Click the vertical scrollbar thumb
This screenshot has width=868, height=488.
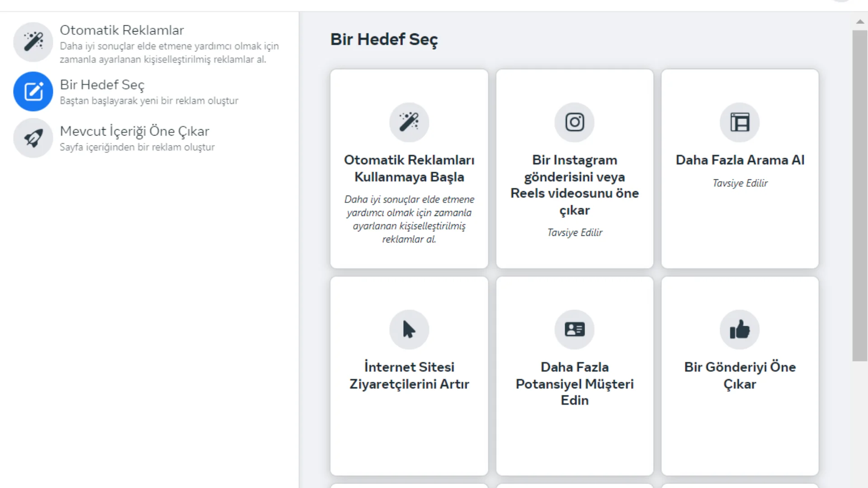point(860,195)
